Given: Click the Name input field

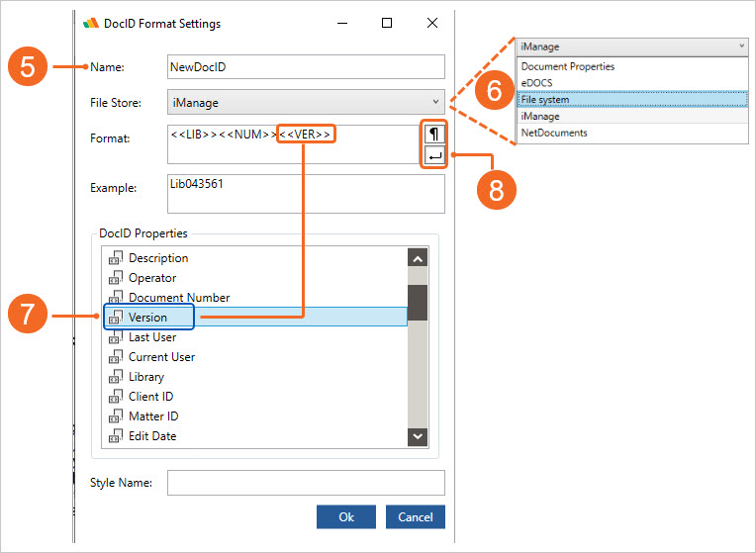Looking at the screenshot, I should click(306, 66).
